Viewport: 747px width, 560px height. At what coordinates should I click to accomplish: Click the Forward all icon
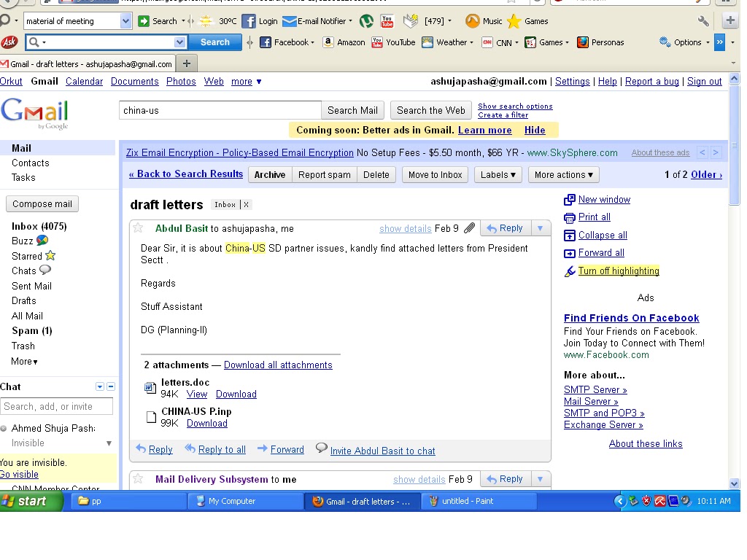coord(568,252)
